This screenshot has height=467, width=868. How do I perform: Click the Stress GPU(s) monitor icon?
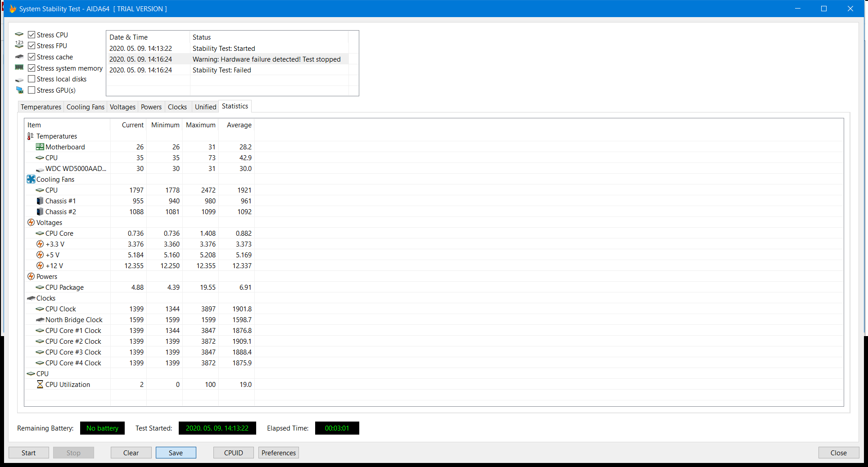coord(19,90)
